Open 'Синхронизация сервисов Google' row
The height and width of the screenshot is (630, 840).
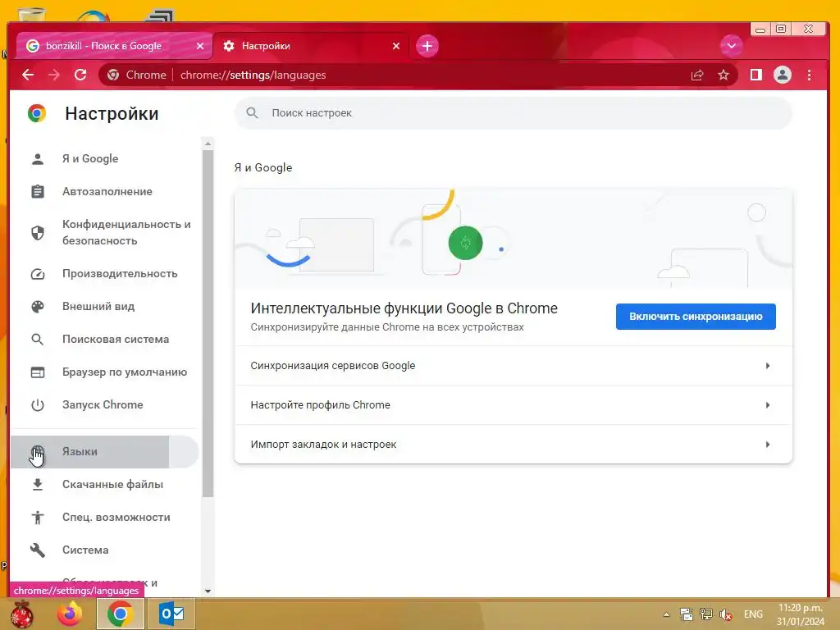(x=514, y=365)
